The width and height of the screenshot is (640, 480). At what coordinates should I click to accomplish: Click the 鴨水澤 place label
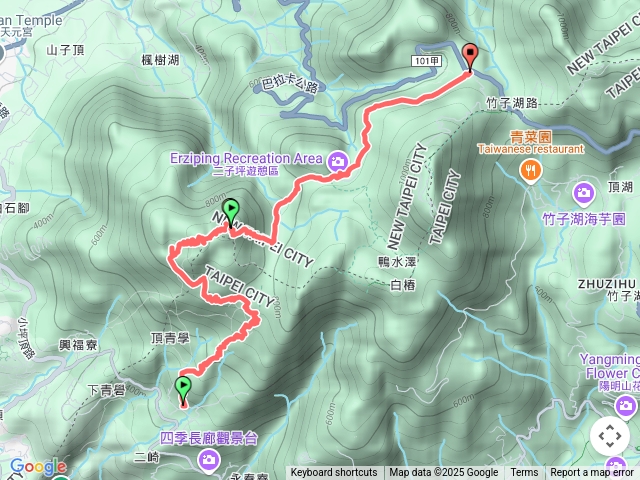pyautogui.click(x=397, y=262)
